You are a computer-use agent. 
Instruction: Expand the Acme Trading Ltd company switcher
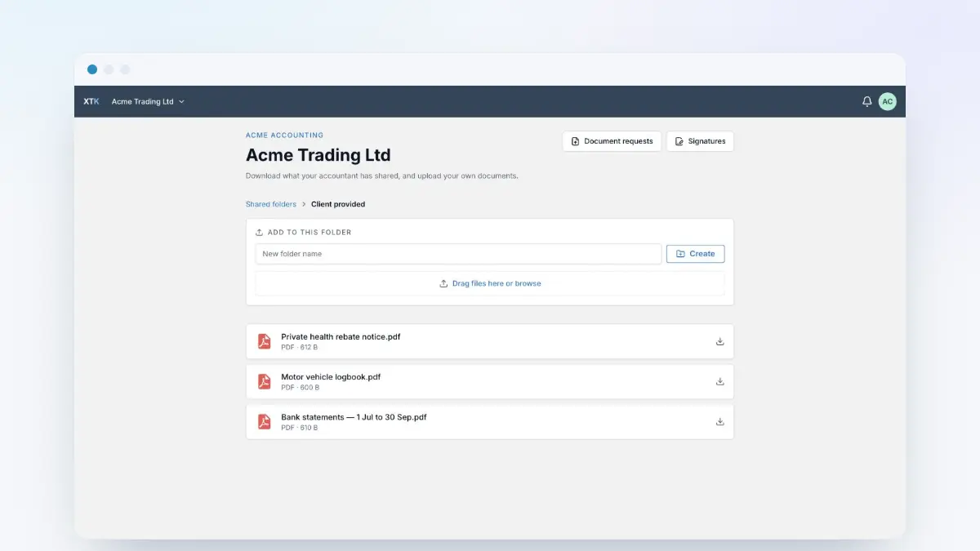coord(148,102)
